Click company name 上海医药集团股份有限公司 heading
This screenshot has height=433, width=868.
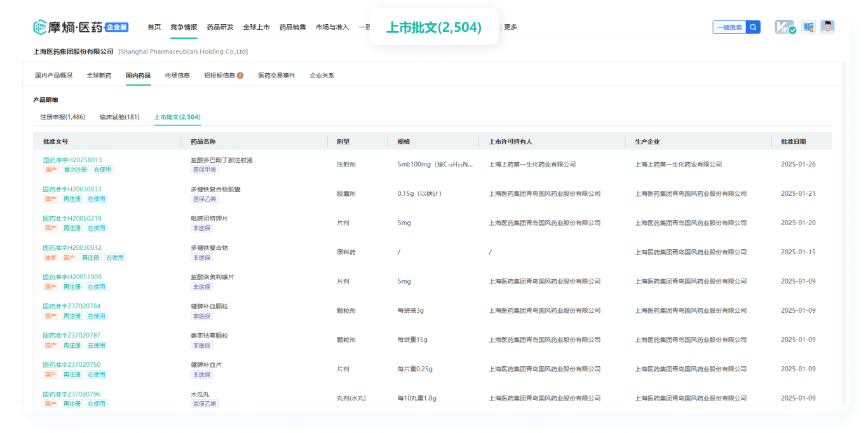pos(73,52)
